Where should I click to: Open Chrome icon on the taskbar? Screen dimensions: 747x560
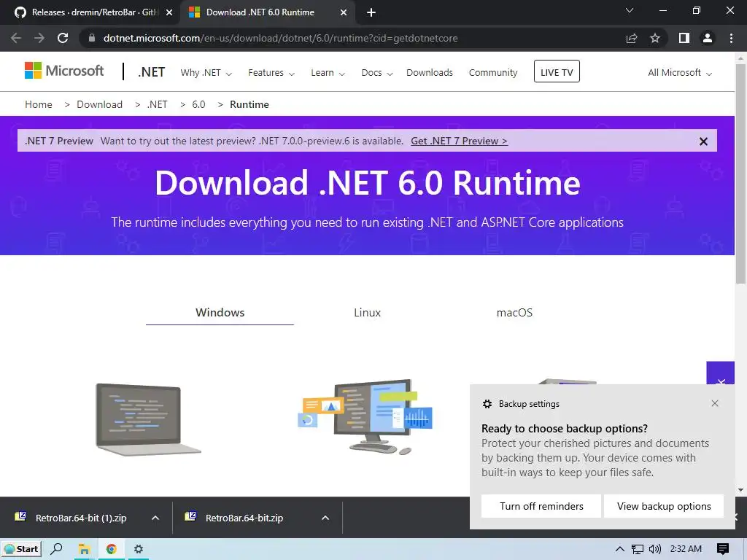click(111, 549)
